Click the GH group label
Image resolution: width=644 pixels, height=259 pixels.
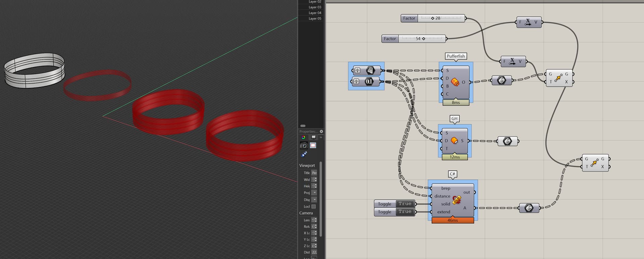coord(454,118)
